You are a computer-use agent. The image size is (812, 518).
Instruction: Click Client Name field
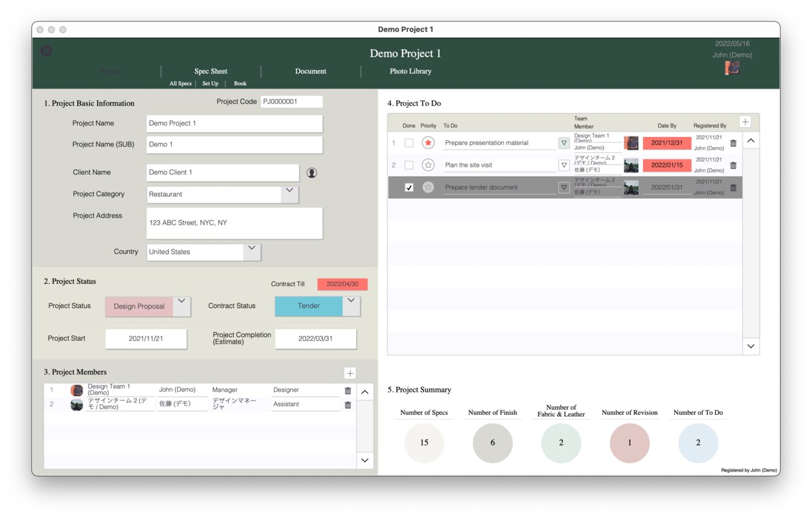point(222,172)
